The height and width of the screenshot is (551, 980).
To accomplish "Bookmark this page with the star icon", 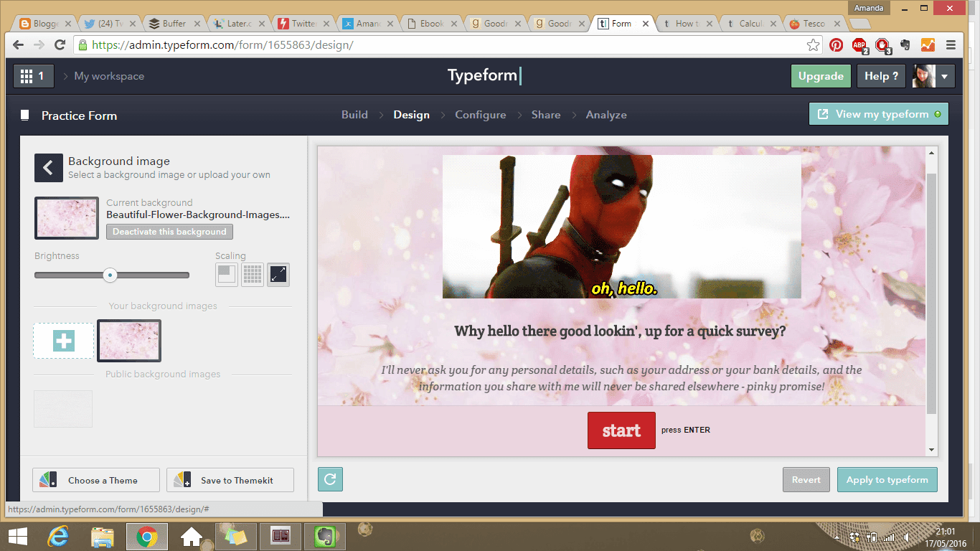I will (x=813, y=45).
